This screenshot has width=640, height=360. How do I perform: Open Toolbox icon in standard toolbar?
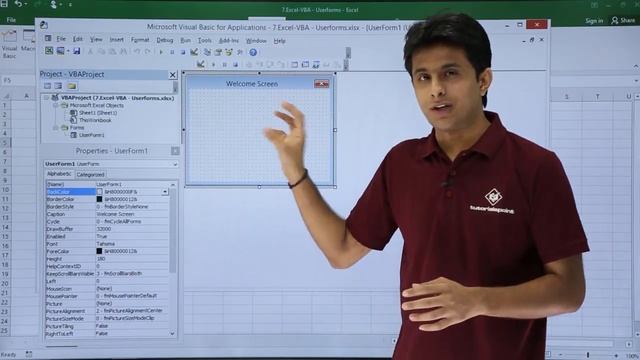click(240, 52)
